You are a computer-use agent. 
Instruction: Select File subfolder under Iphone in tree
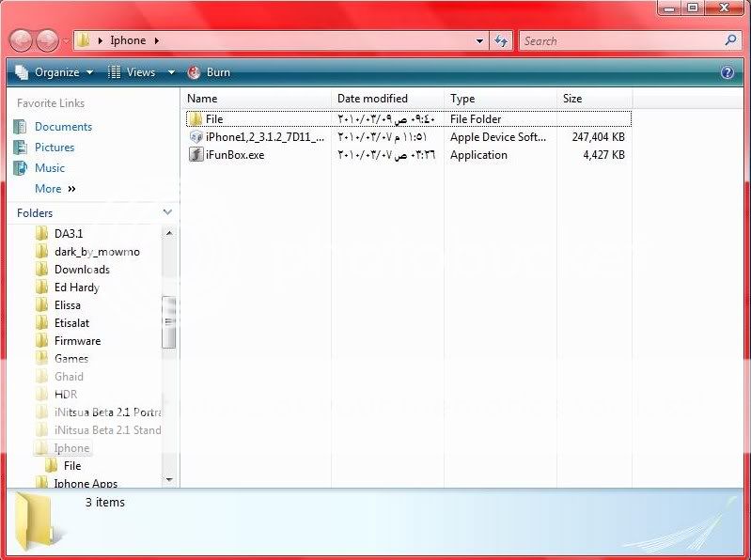pos(72,466)
